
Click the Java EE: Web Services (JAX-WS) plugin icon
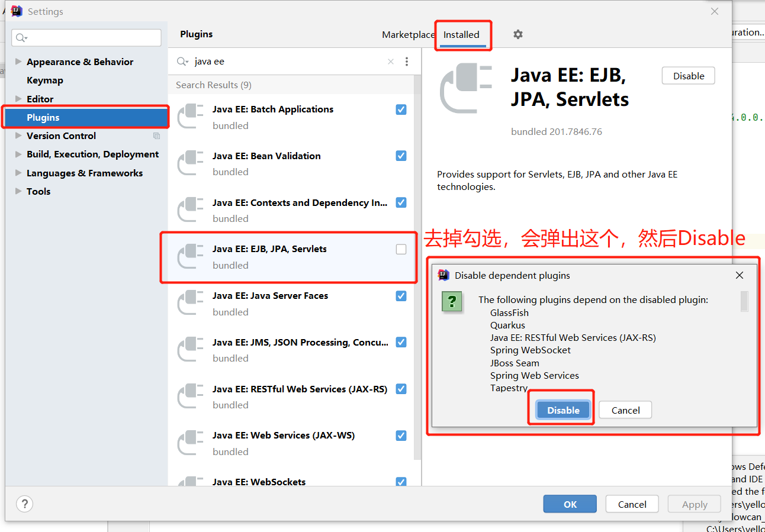(191, 443)
